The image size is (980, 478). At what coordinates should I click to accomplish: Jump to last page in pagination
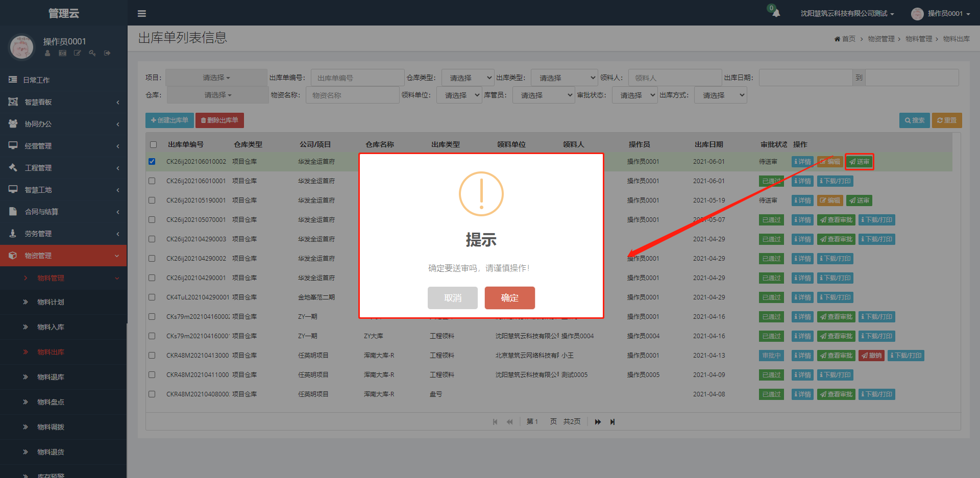(x=612, y=422)
